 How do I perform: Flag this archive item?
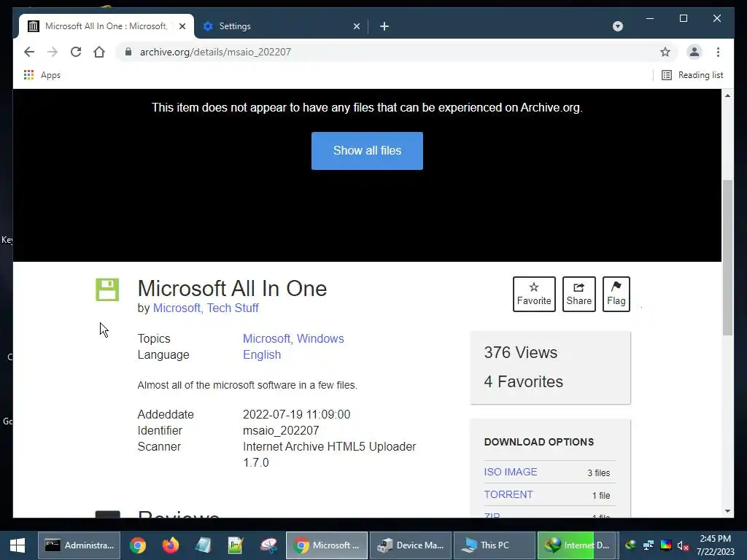coord(616,294)
